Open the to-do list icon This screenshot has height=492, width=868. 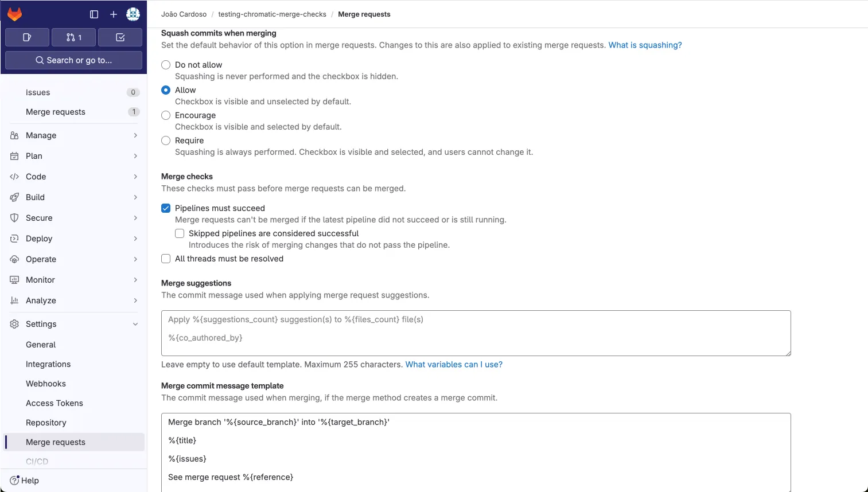coord(120,37)
